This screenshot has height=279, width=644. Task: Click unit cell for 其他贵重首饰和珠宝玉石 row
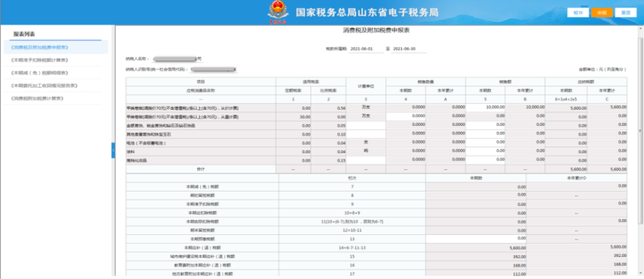366,134
